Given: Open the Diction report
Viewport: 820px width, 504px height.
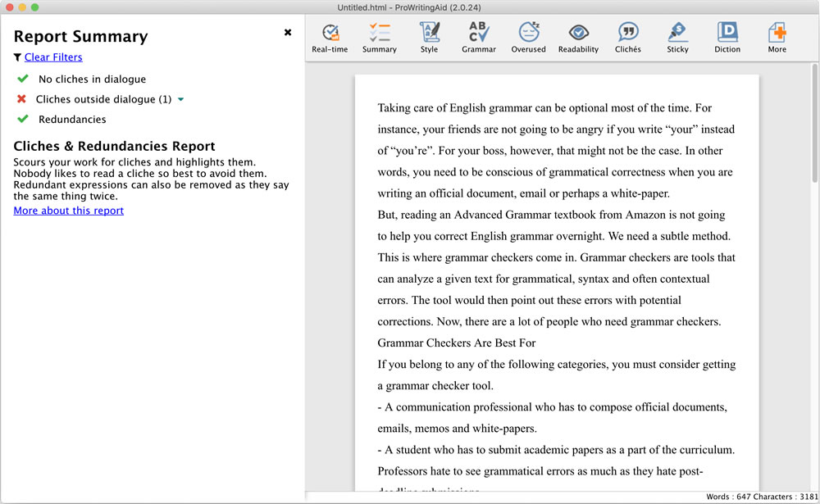Looking at the screenshot, I should tap(727, 39).
